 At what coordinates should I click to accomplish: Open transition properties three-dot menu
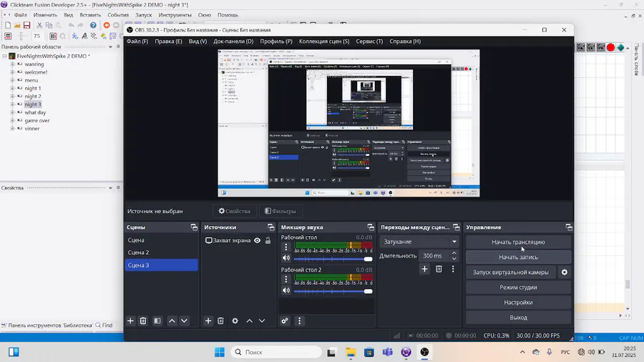(x=453, y=269)
